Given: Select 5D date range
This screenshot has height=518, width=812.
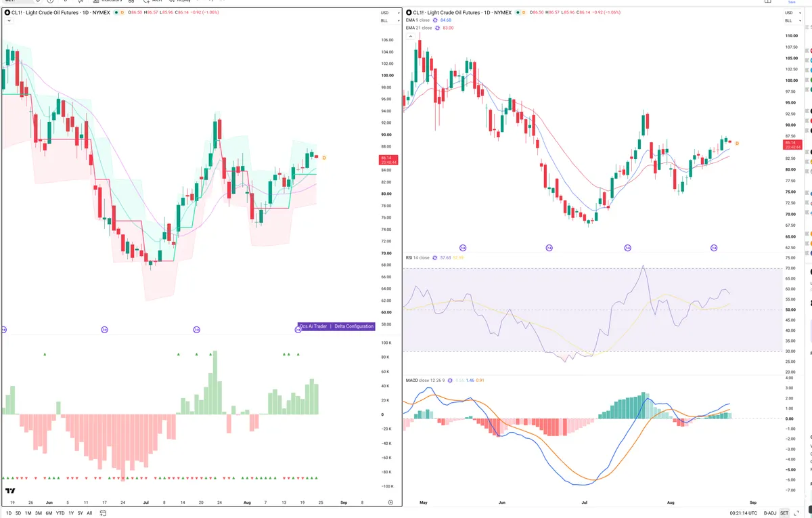Looking at the screenshot, I should [18, 513].
